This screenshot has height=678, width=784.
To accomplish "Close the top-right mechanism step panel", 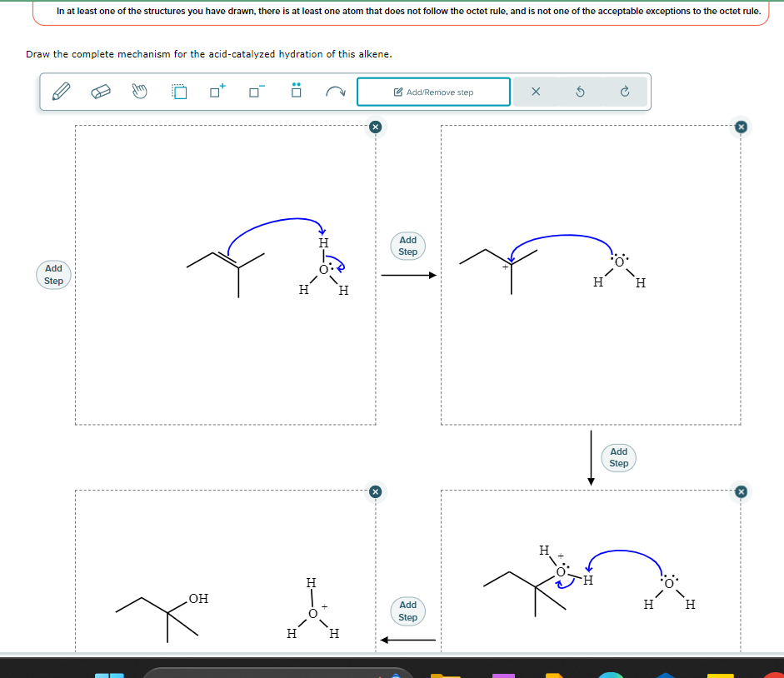I will coord(740,127).
